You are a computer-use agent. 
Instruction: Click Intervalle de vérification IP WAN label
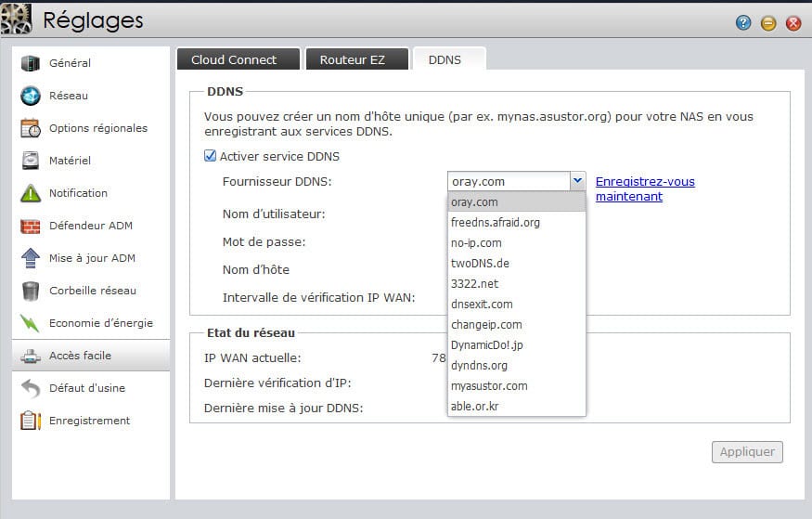(x=319, y=298)
